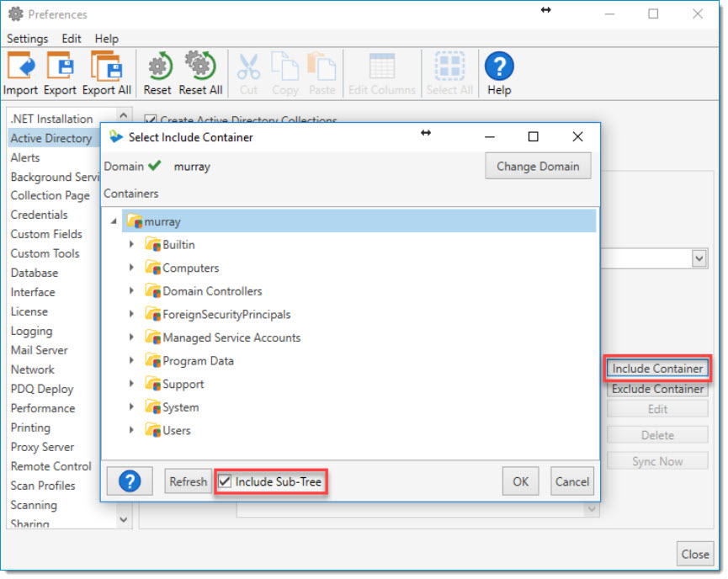Click the Change Domain button
Screen dimensions: 728x579
538,166
